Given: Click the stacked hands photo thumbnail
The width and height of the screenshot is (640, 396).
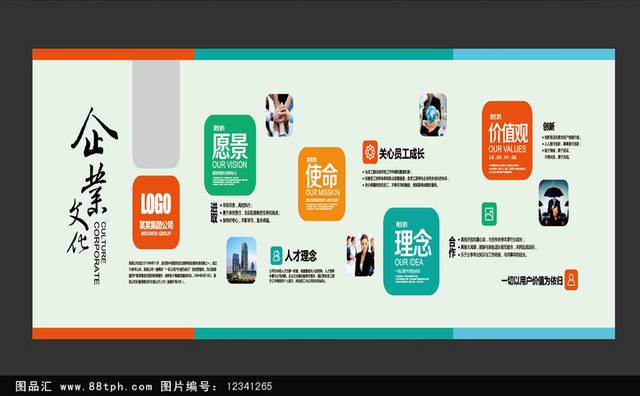Looking at the screenshot, I should (279, 115).
